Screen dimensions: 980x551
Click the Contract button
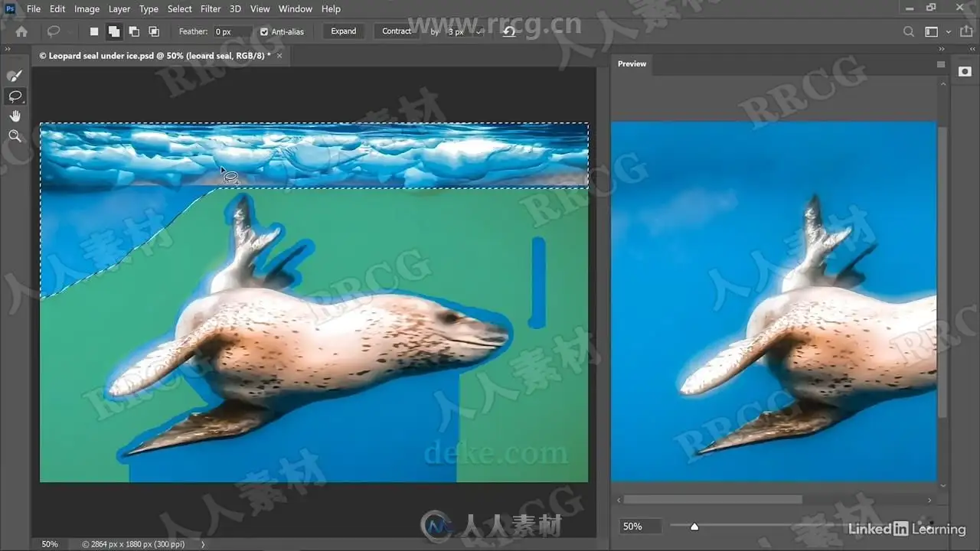397,31
